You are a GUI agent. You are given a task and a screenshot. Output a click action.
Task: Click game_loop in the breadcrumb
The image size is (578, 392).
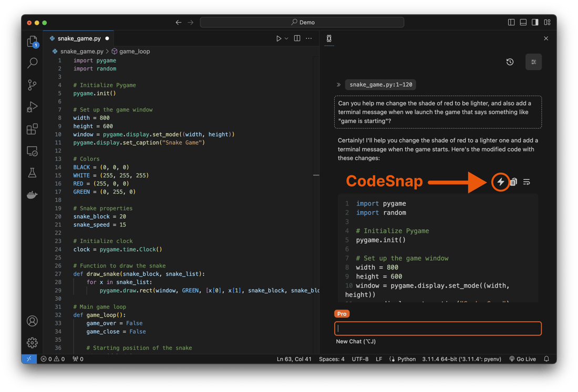[135, 51]
